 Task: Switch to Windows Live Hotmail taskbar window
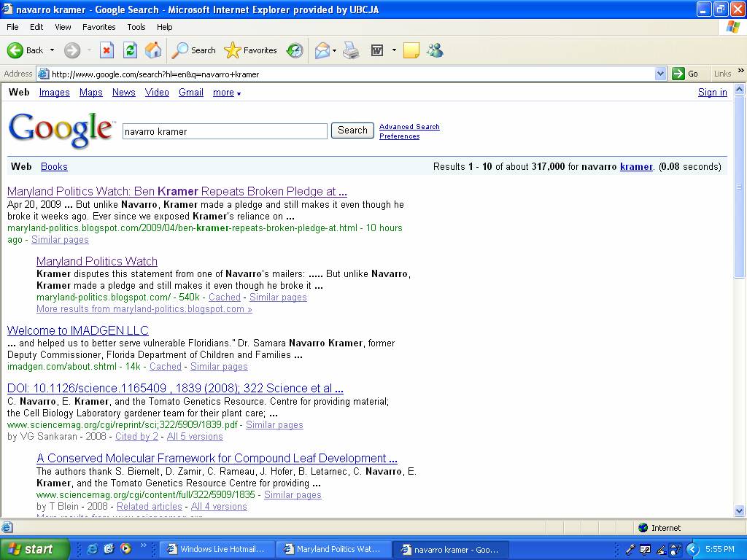pos(217,550)
